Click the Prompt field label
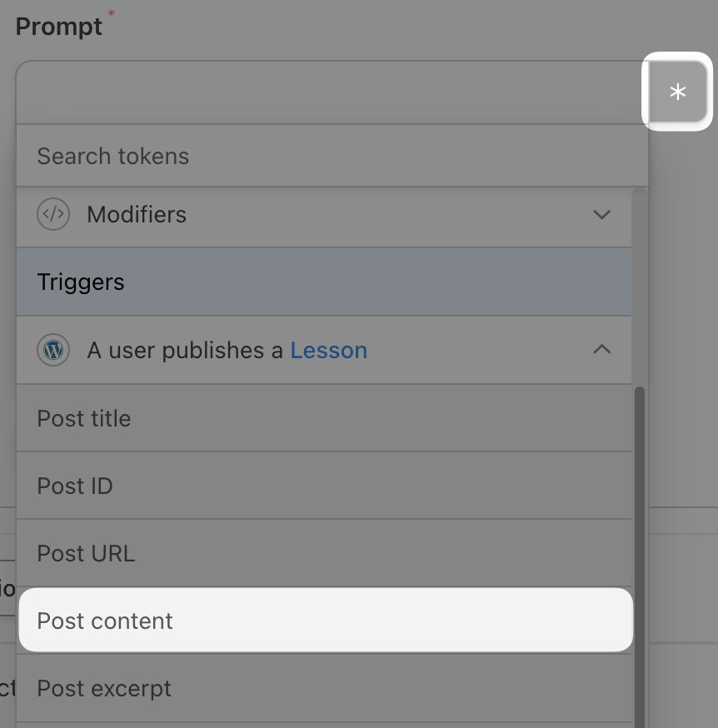This screenshot has height=728, width=718. coord(58,27)
